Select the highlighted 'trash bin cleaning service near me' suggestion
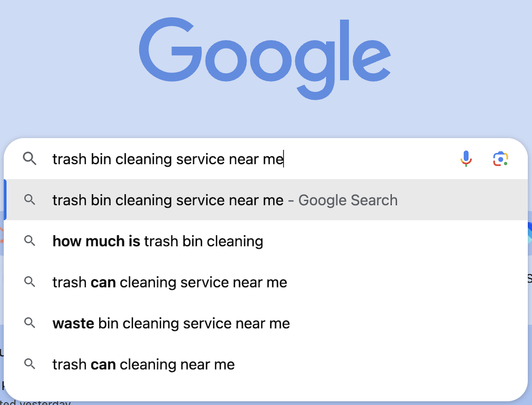Image resolution: width=532 pixels, height=405 pixels. 168,200
